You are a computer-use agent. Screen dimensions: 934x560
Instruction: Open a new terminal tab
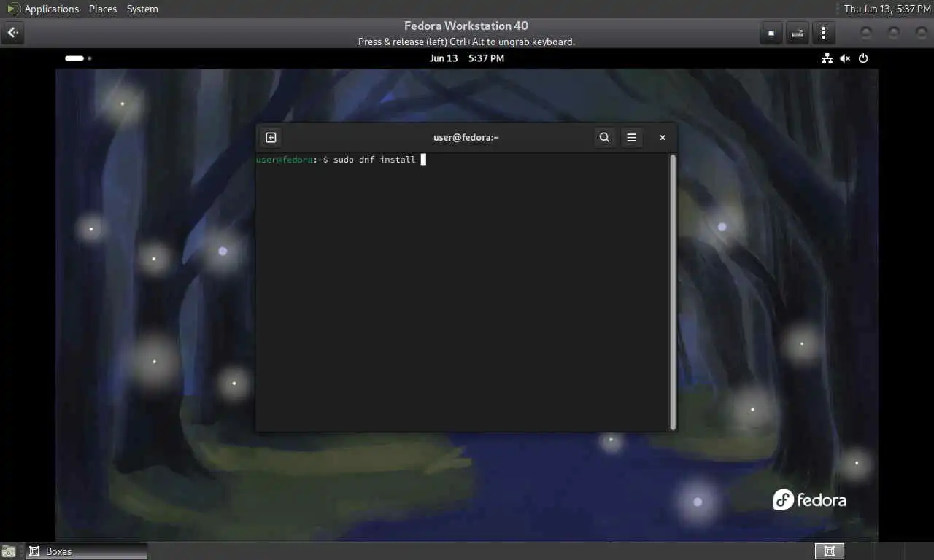tap(271, 137)
